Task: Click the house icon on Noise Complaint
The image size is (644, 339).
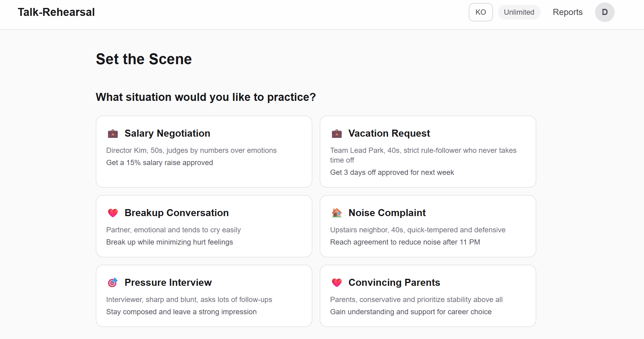Action: [x=337, y=213]
